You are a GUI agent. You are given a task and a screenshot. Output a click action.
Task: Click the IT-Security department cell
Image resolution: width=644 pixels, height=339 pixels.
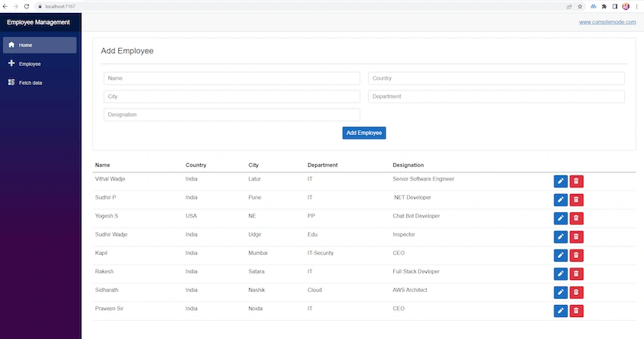[x=320, y=253]
